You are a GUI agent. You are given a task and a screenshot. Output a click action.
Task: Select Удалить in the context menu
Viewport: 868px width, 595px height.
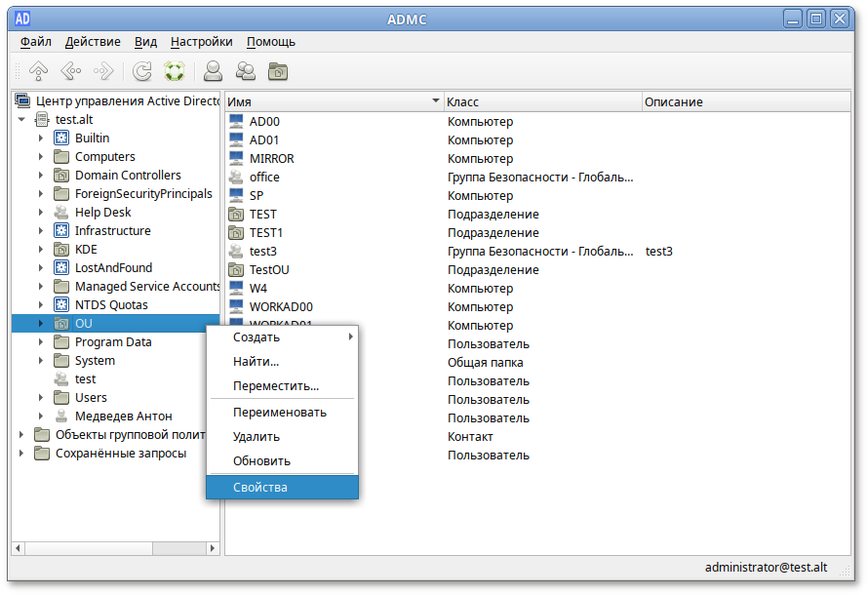coord(256,437)
